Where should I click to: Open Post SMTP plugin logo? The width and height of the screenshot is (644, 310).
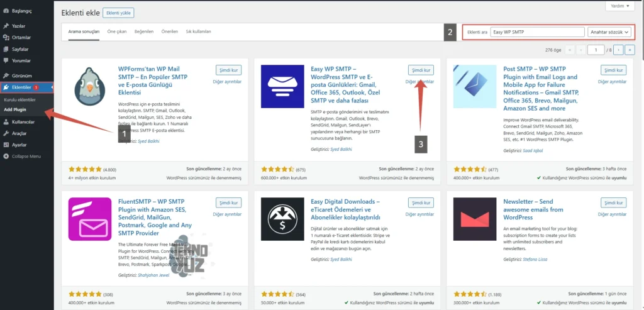click(x=475, y=86)
